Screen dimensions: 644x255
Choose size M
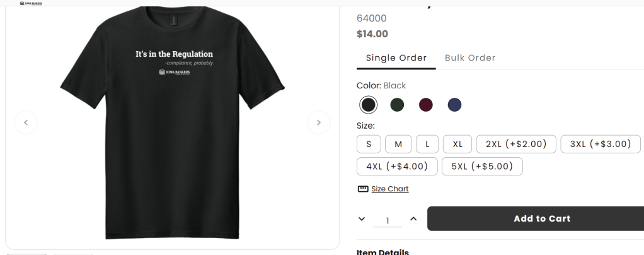click(x=398, y=144)
